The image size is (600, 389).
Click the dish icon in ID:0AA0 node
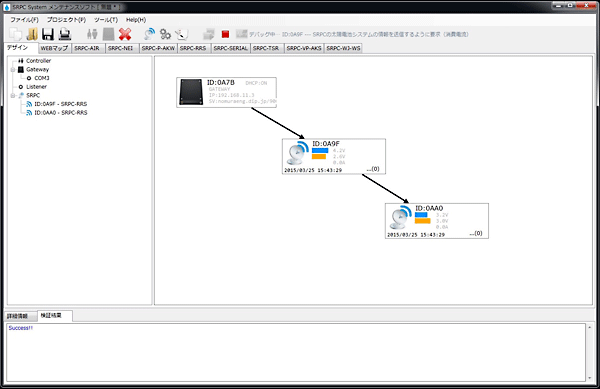[400, 217]
